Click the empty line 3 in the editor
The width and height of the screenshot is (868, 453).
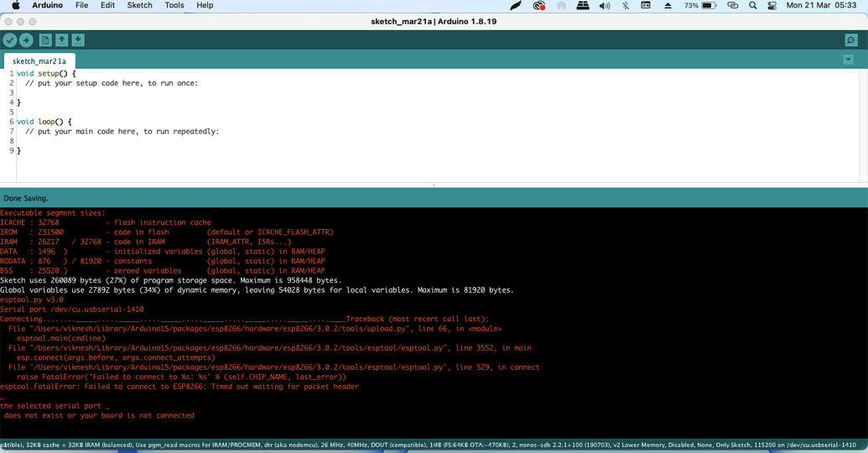tap(437, 92)
